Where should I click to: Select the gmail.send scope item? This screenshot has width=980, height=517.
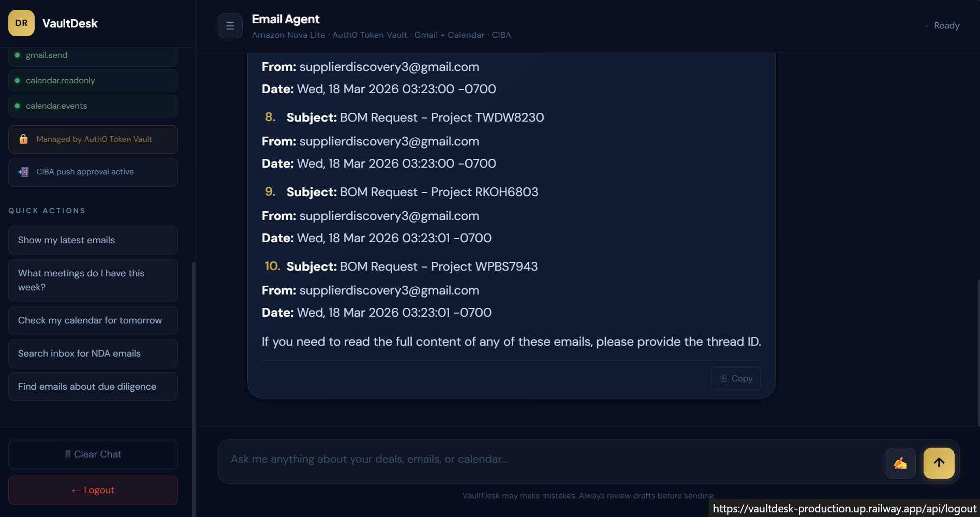click(93, 55)
